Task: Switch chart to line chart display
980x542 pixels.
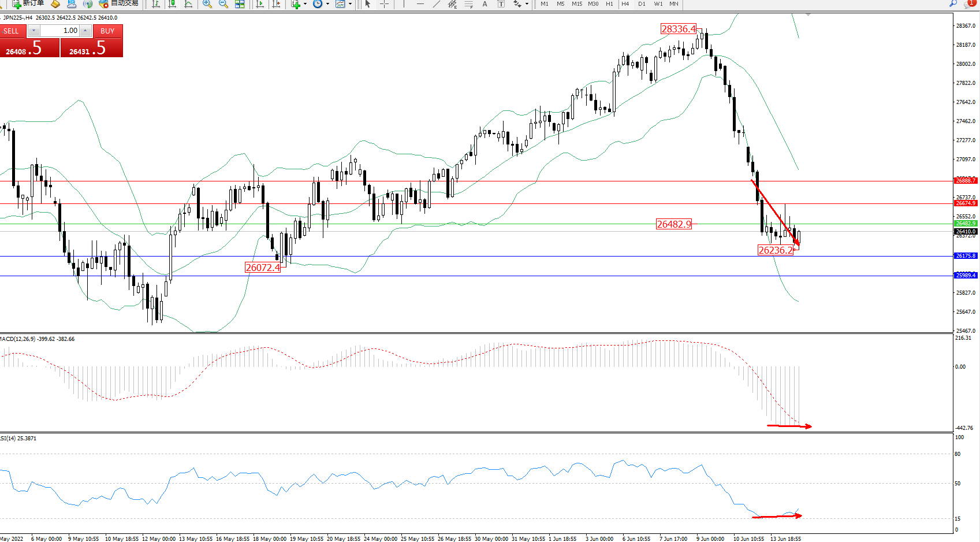Action: coord(188,4)
